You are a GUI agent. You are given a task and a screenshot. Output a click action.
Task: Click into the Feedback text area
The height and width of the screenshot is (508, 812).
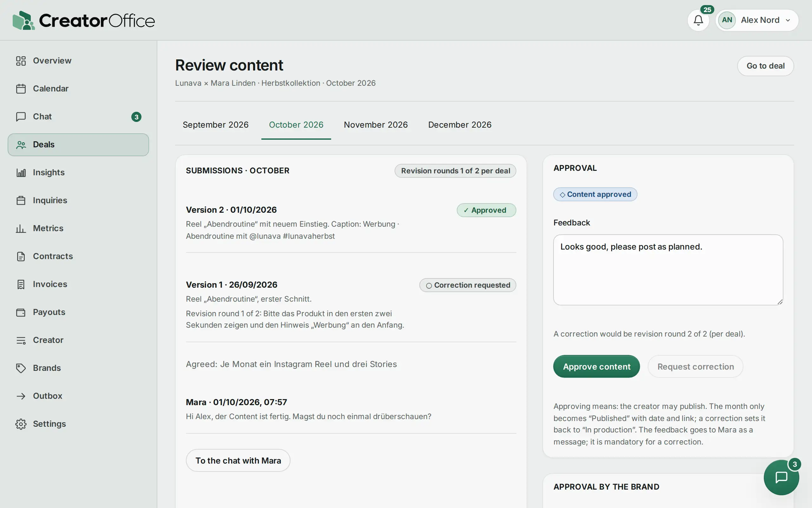click(x=668, y=270)
